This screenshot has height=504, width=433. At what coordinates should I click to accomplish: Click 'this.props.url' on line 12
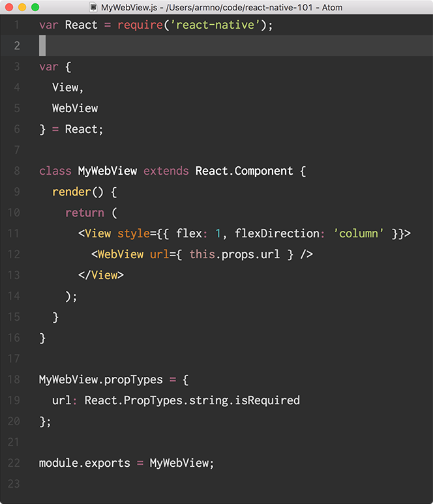click(x=235, y=254)
